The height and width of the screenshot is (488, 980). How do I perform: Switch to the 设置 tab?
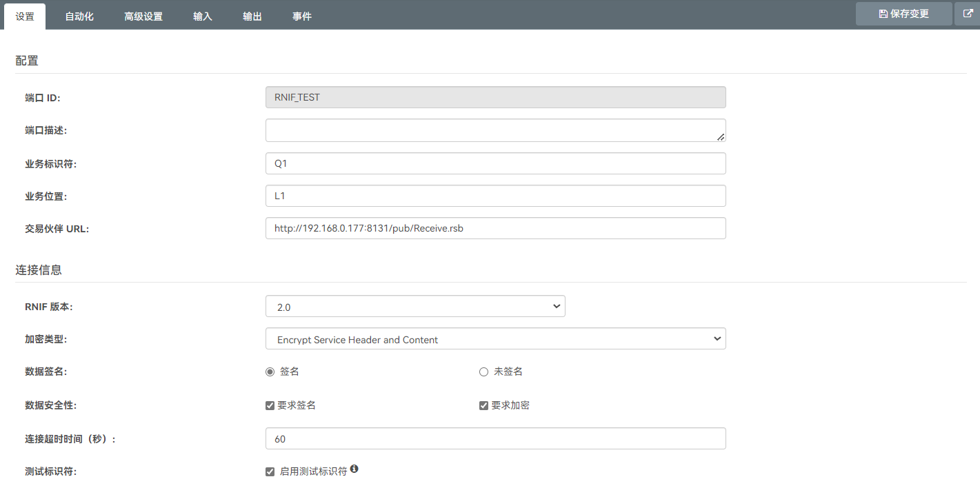coord(25,17)
